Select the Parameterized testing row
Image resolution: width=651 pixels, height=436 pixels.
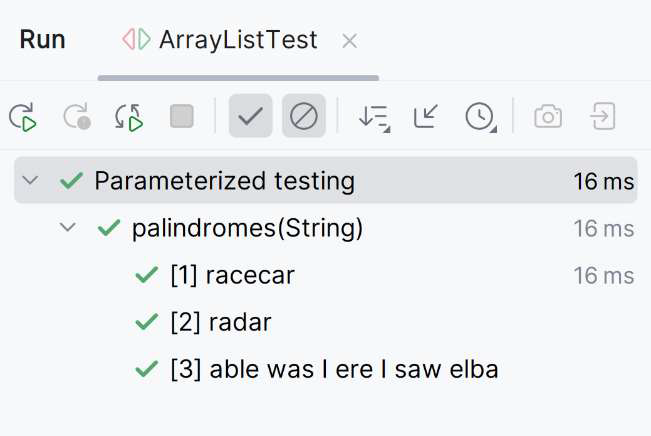pos(326,180)
